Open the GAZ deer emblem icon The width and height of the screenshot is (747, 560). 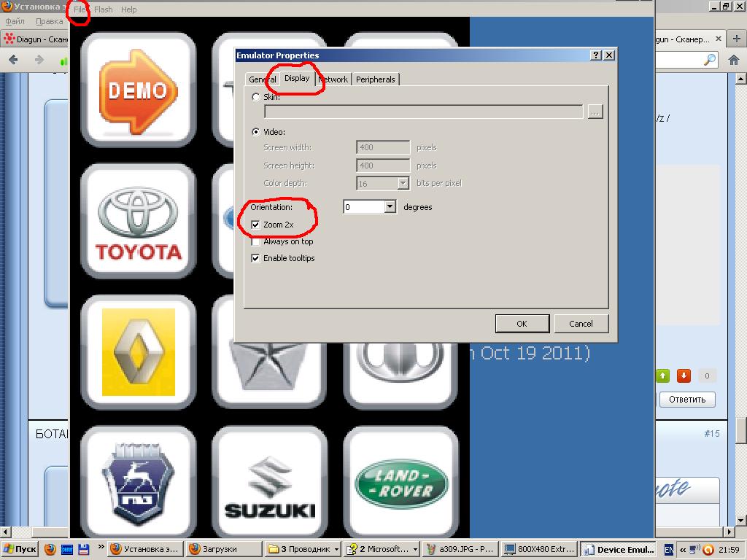point(138,483)
